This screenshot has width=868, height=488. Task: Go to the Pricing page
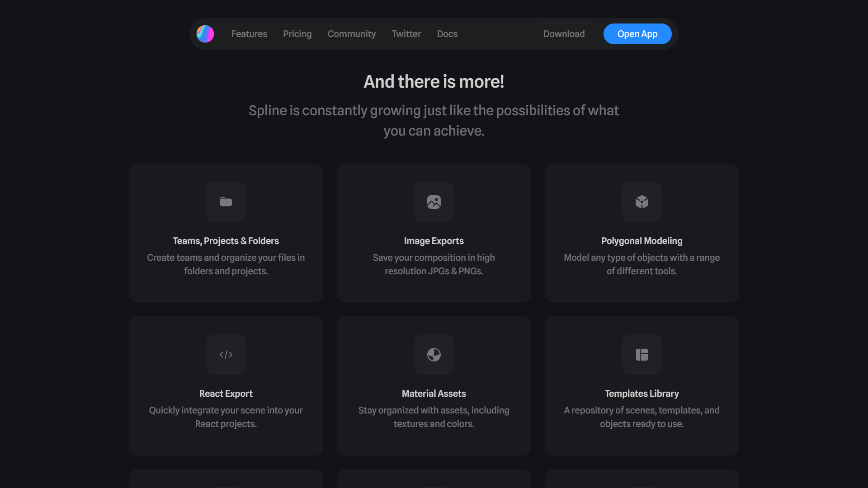pyautogui.click(x=297, y=34)
